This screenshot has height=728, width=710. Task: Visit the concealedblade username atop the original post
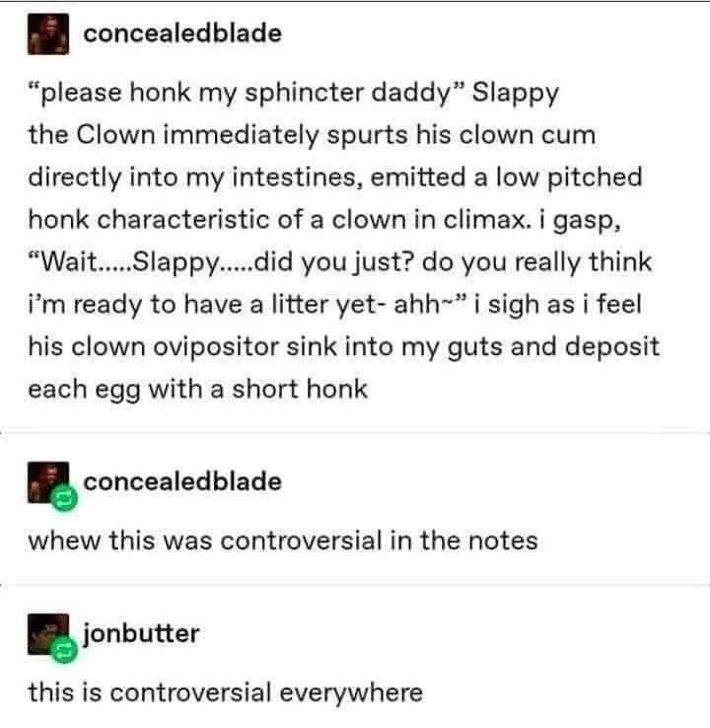click(x=182, y=34)
